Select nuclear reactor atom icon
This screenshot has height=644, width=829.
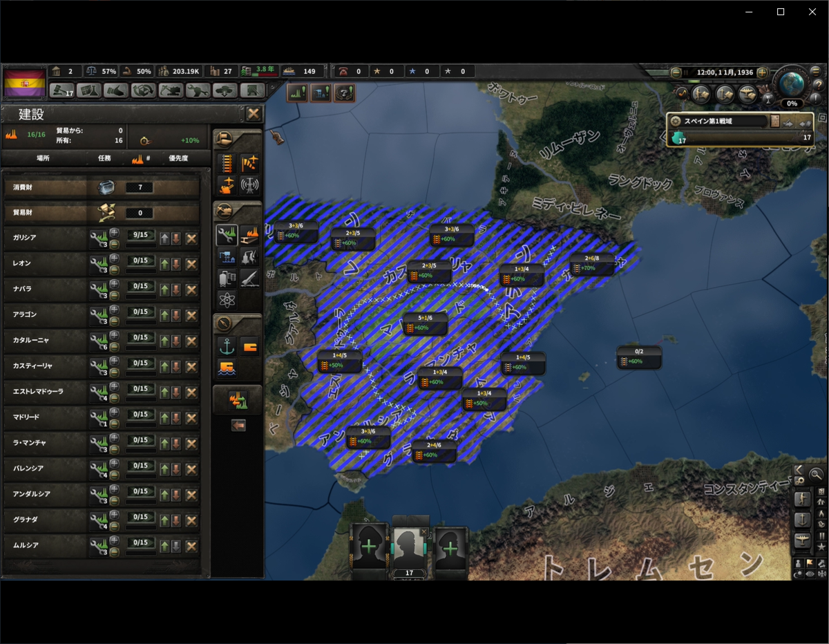point(227,300)
